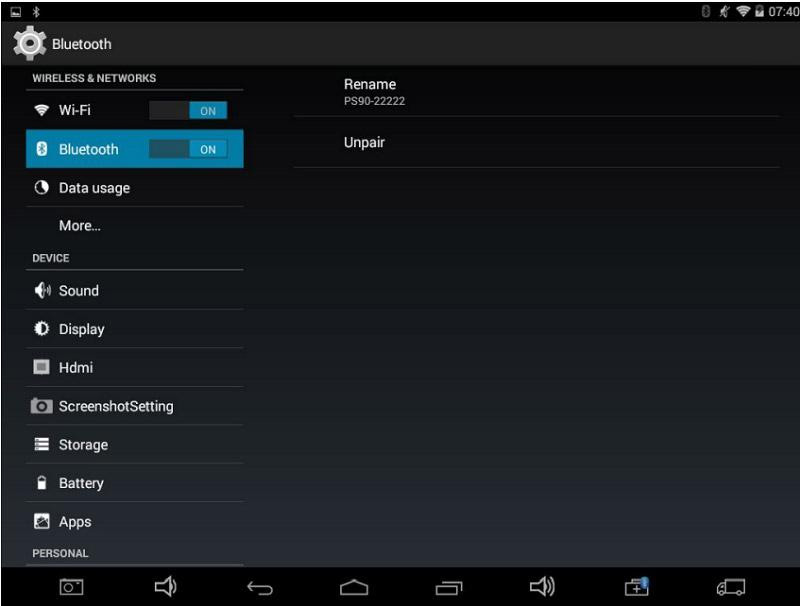
Task: Click the Battery icon in sidebar
Action: [x=42, y=483]
